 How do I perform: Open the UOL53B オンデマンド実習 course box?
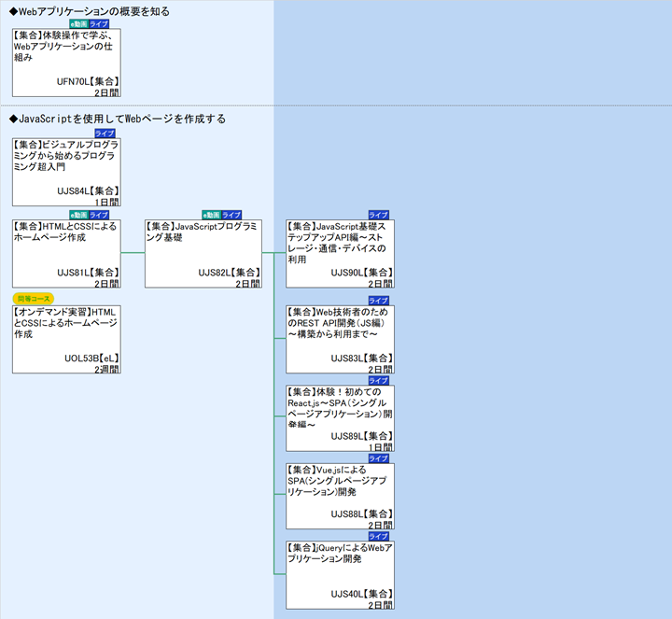click(x=66, y=339)
